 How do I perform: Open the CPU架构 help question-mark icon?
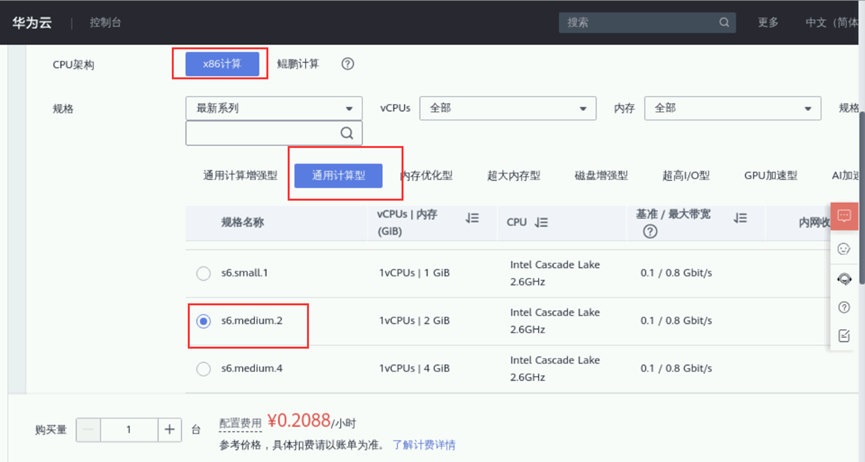click(x=348, y=64)
